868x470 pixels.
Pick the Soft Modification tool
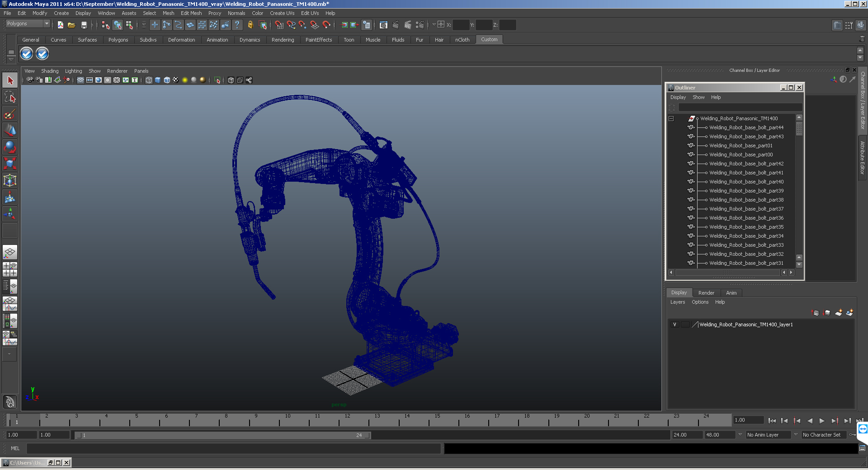coord(10,197)
